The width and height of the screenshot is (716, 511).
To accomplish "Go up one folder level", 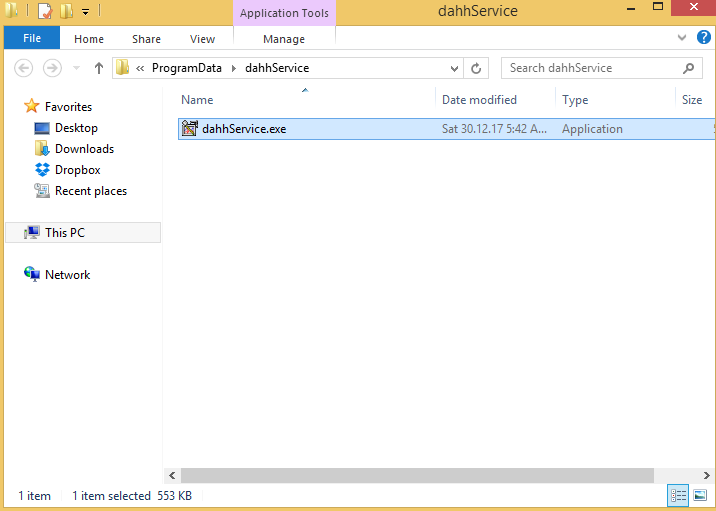I will pos(99,68).
